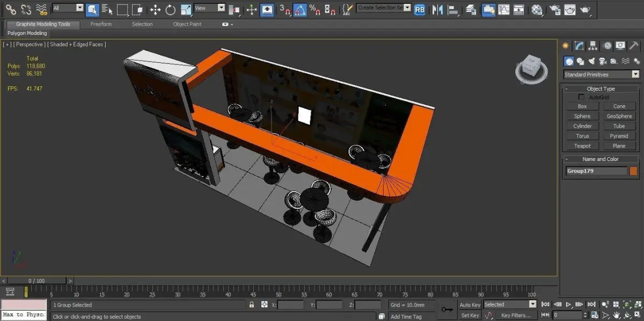The width and height of the screenshot is (644, 321).
Task: Switch to the Freeform tab
Action: (x=101, y=24)
